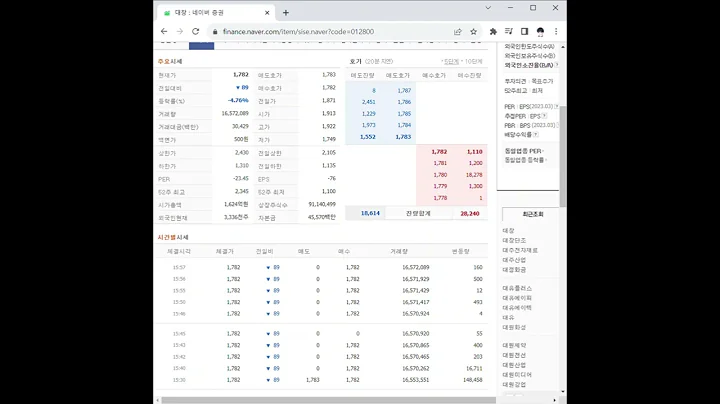
Task: Open 대원산업 in recent list
Action: click(x=514, y=365)
